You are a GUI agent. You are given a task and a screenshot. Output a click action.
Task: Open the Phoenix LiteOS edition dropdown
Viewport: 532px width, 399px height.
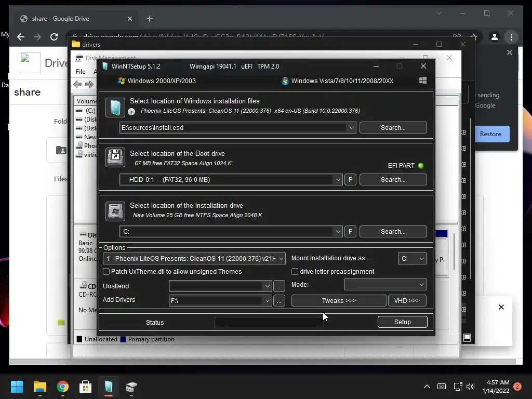(194, 259)
